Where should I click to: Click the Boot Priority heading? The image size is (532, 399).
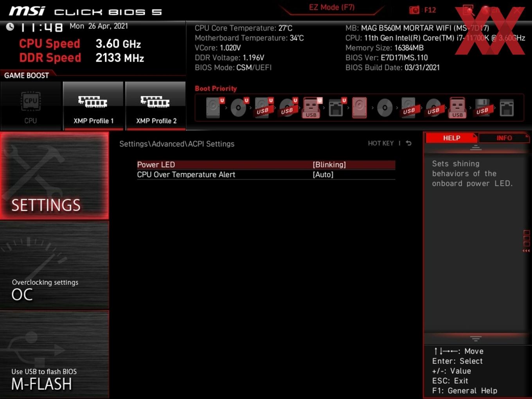coord(216,88)
